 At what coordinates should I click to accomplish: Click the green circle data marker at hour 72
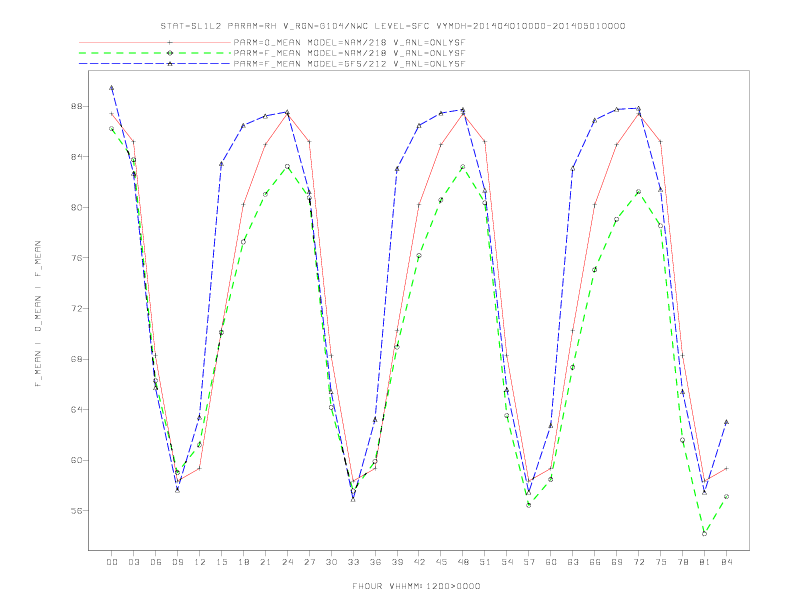(x=638, y=191)
